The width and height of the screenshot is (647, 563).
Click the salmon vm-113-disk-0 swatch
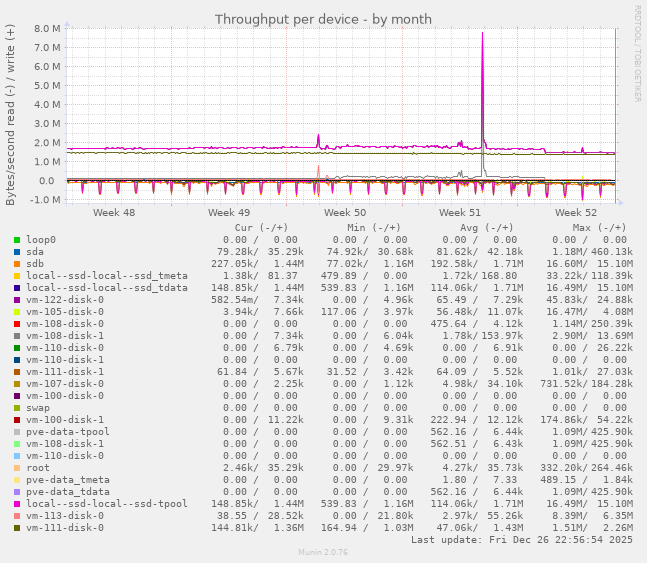tap(17, 516)
